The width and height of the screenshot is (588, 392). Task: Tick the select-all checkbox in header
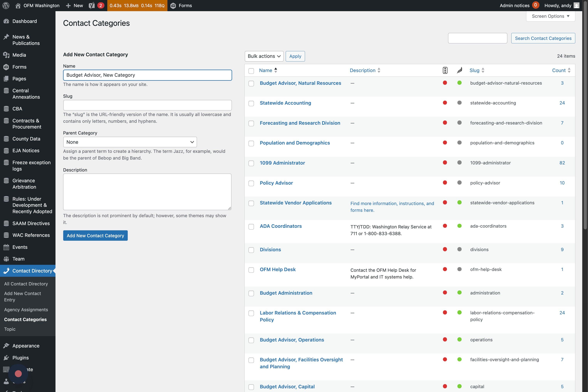pos(251,71)
